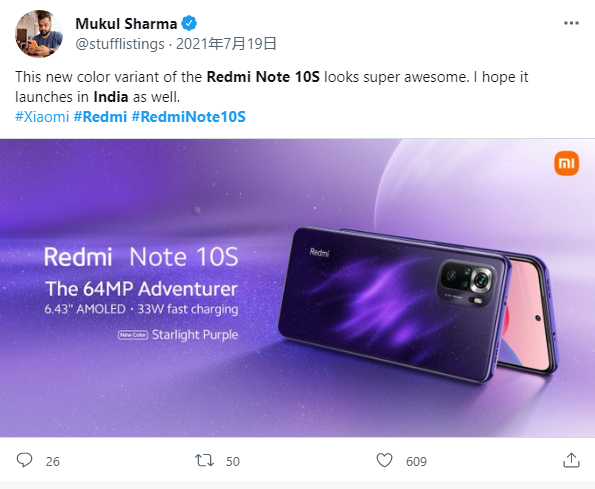Screen dimensions: 595x489
Task: Click the like count 609
Action: pos(416,461)
